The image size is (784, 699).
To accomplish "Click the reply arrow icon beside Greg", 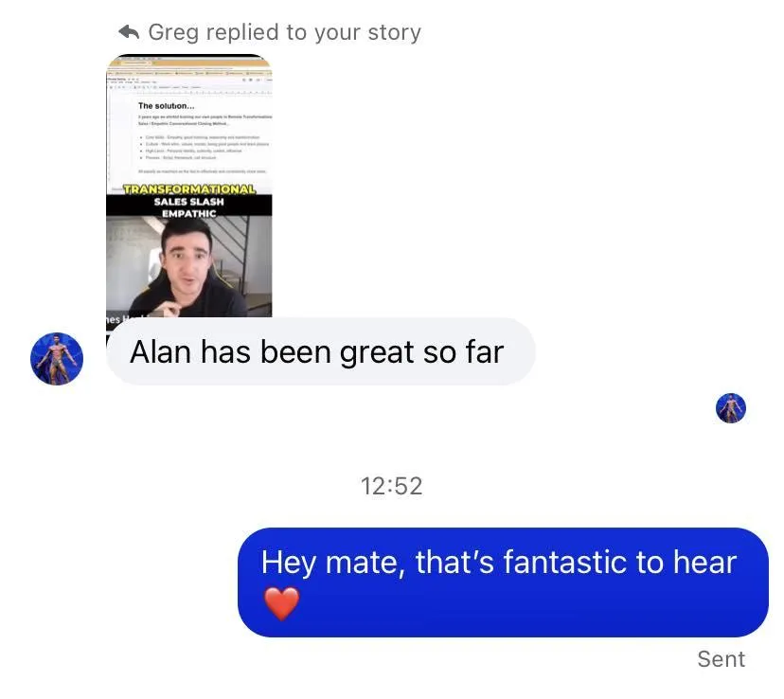I will pyautogui.click(x=129, y=32).
